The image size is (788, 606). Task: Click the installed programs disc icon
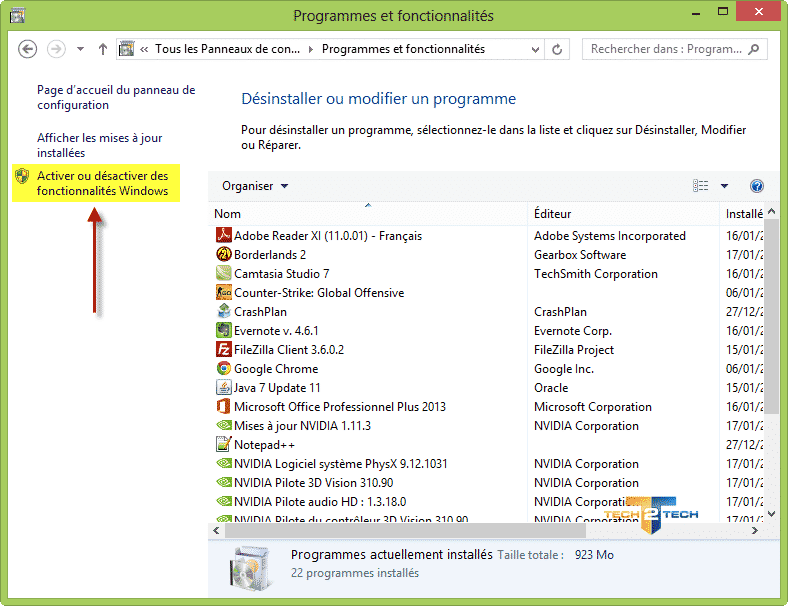[x=248, y=568]
